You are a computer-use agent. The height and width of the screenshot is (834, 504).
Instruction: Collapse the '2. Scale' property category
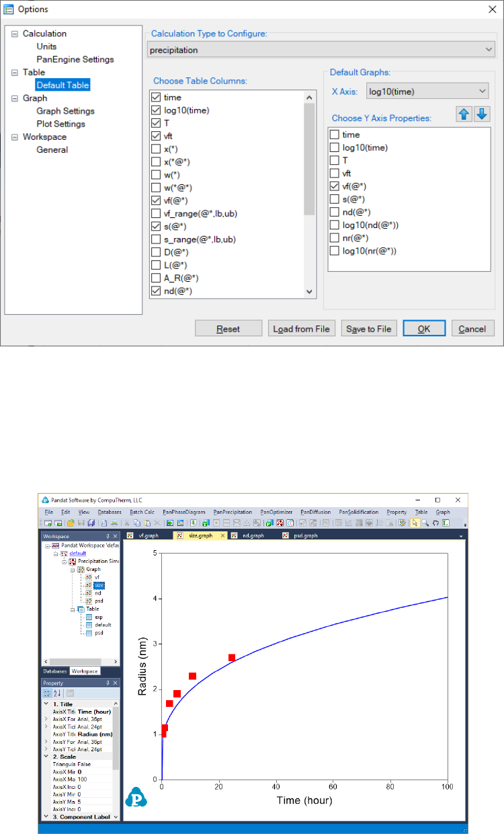pyautogui.click(x=46, y=756)
